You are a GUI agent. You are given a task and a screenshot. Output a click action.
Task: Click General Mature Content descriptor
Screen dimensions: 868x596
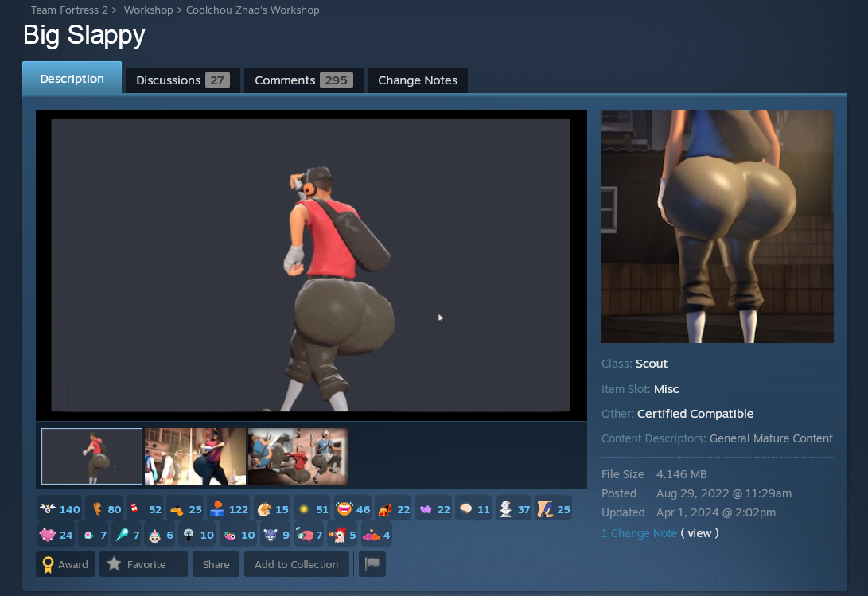click(771, 438)
